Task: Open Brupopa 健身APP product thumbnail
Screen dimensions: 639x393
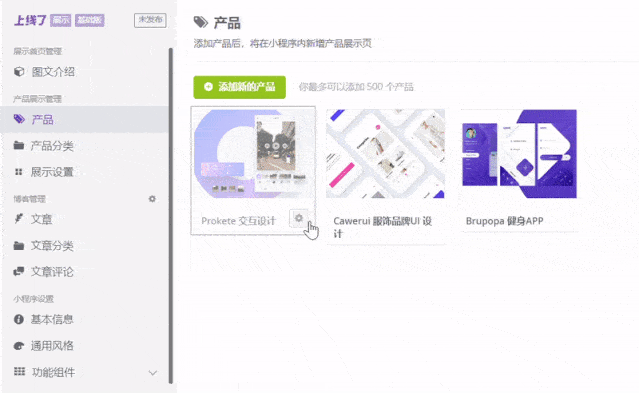Action: point(520,154)
